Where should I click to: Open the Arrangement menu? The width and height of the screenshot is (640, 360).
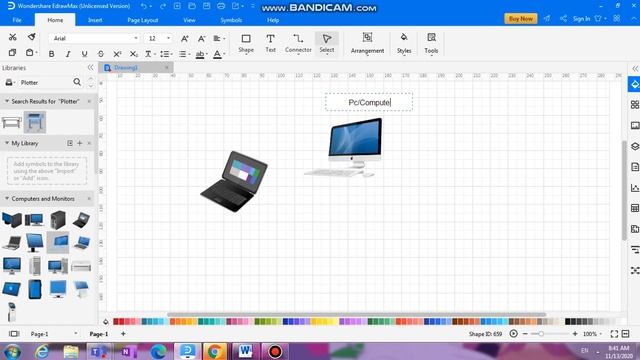pyautogui.click(x=367, y=43)
